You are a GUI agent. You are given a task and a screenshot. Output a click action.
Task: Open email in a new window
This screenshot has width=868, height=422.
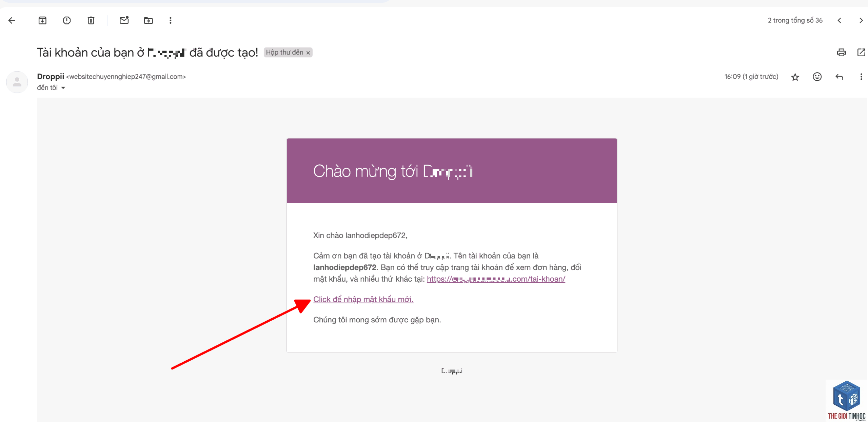[x=861, y=53]
